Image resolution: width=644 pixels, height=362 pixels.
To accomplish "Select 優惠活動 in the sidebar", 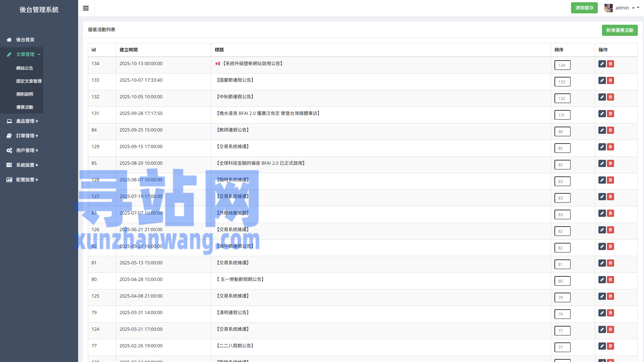I will tap(25, 107).
